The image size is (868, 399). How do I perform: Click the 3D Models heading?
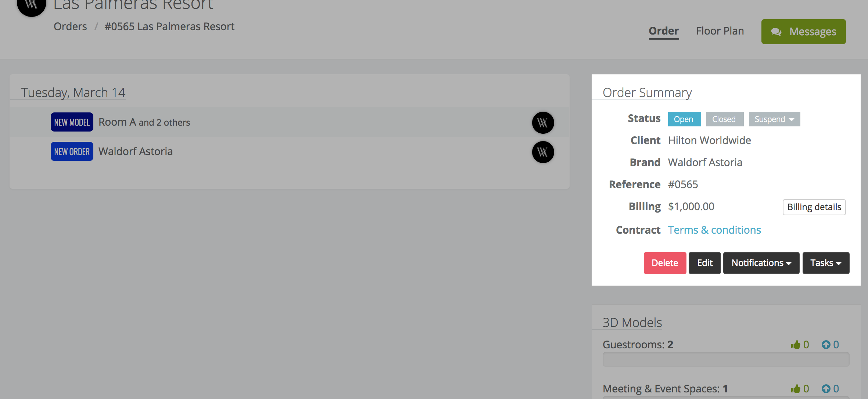[x=632, y=323]
